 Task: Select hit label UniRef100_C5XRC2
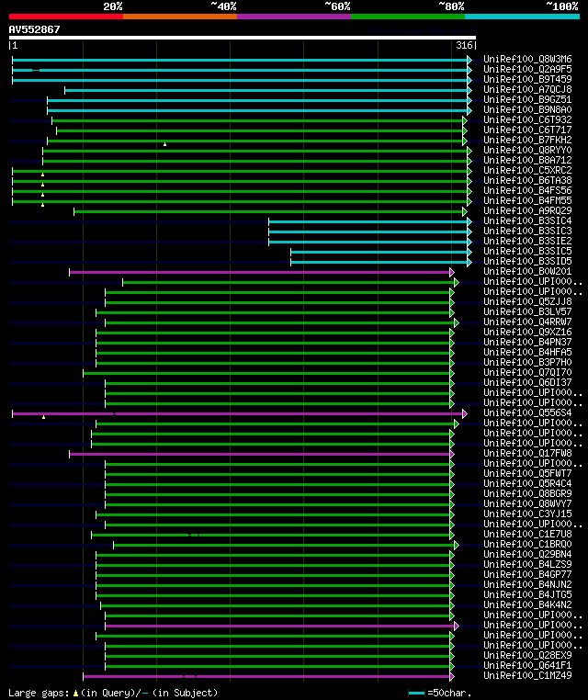(527, 170)
